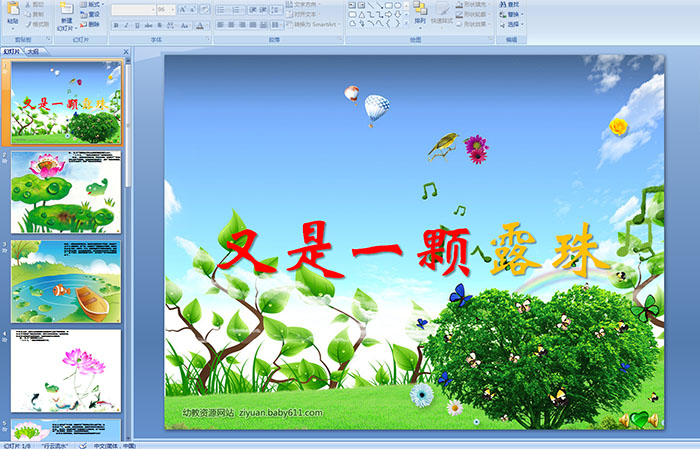Click the Shape Fill (形状填充) button
Screen dimensions: 700x449
click(475, 4)
